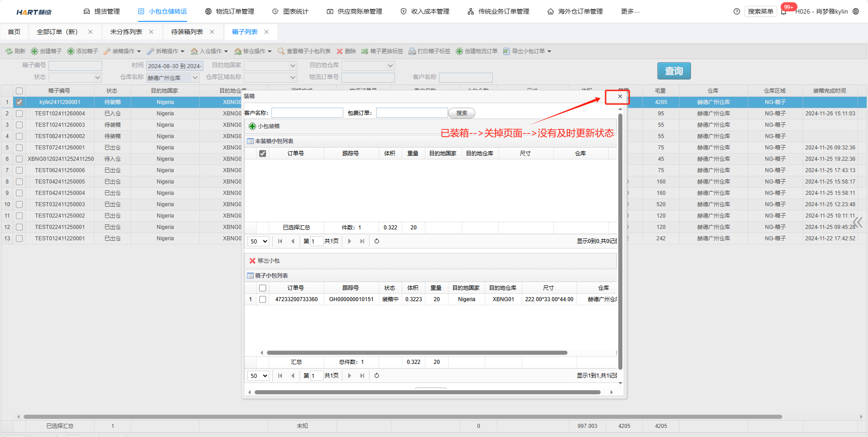Image resolution: width=868 pixels, height=437 pixels.
Task: Open the 物流订单管理 menu
Action: 230,11
